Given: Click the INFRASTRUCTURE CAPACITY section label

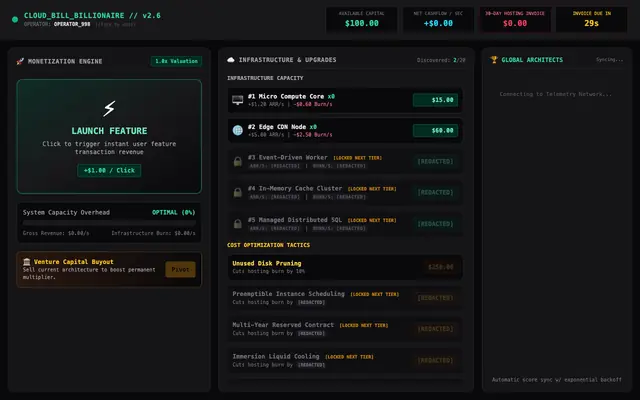Looking at the screenshot, I should pos(265,78).
